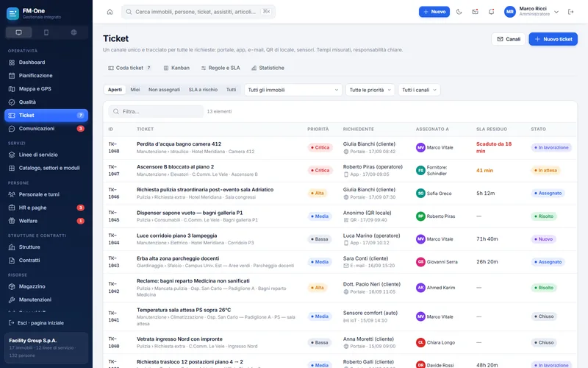Screen dimensions: 588x368
Task: Open Dashboard from the sidebar
Action: [x=46, y=63]
